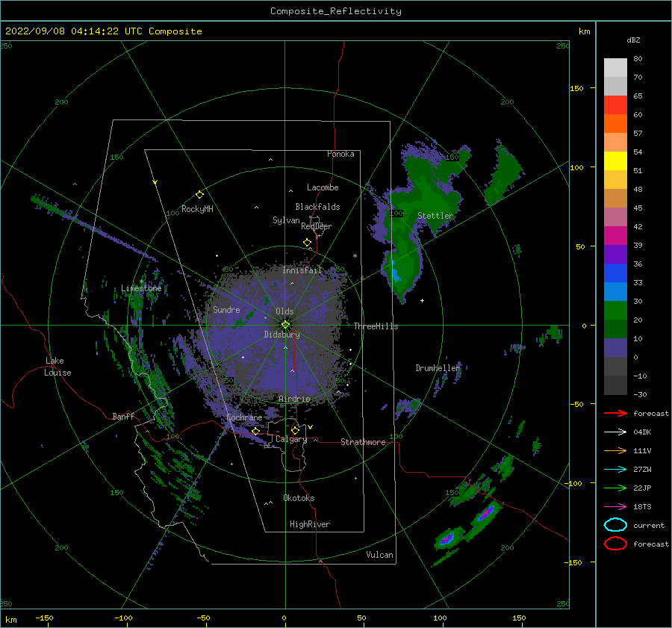Click the Blackfalds label
This screenshot has height=628, width=672.
click(317, 207)
